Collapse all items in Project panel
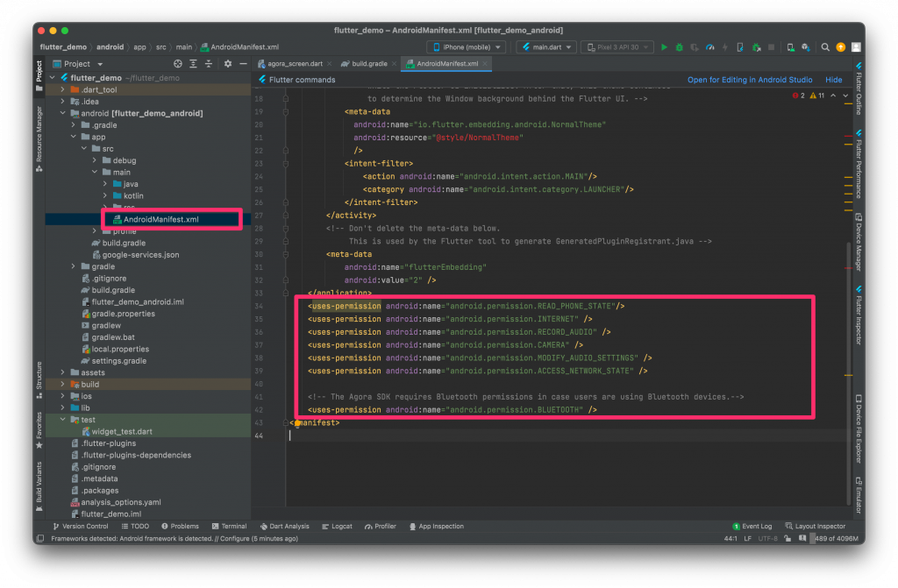The width and height of the screenshot is (898, 588). 209,64
